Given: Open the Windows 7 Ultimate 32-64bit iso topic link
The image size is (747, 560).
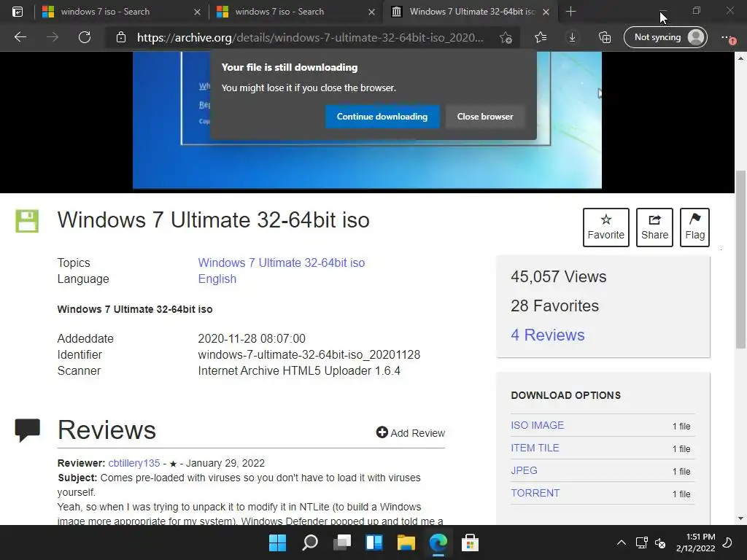Looking at the screenshot, I should click(x=282, y=262).
